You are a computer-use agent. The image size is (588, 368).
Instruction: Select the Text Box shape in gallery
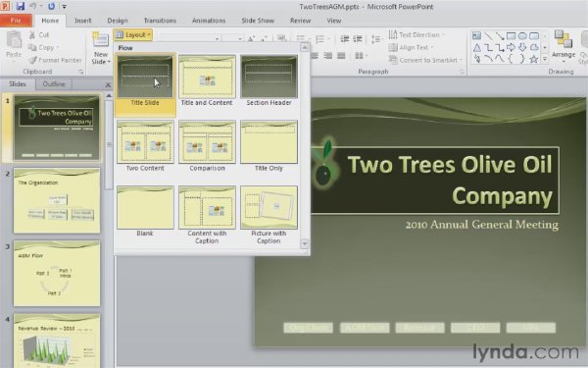476,36
